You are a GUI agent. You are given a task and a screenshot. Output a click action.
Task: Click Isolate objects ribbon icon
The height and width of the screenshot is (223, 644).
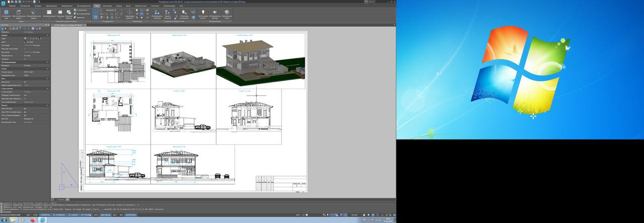click(x=156, y=13)
